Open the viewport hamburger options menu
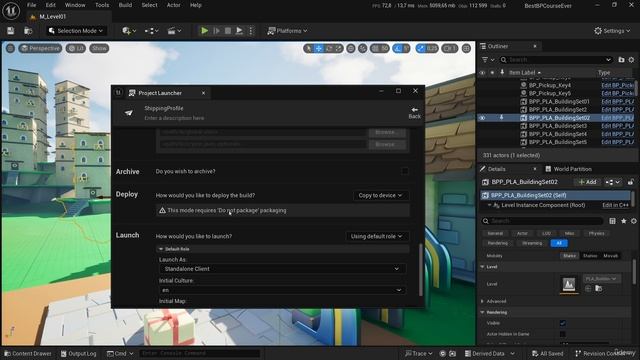The image size is (640, 360). point(10,48)
